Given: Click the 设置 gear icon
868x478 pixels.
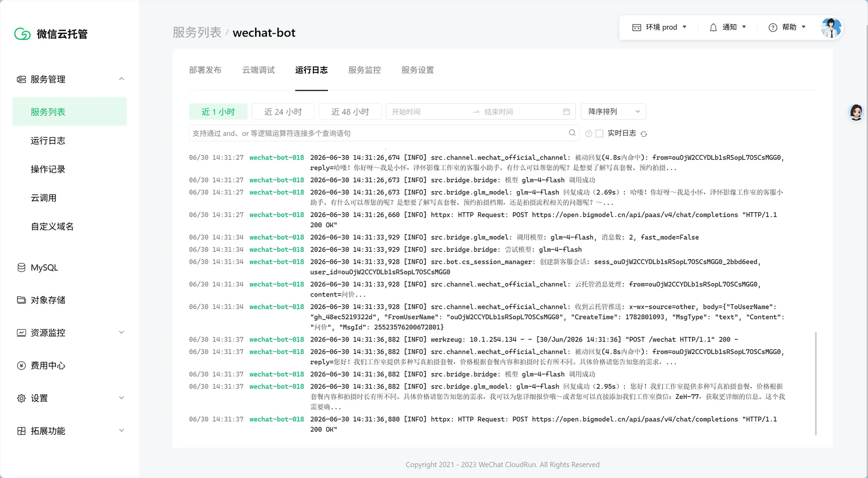Looking at the screenshot, I should pos(21,398).
